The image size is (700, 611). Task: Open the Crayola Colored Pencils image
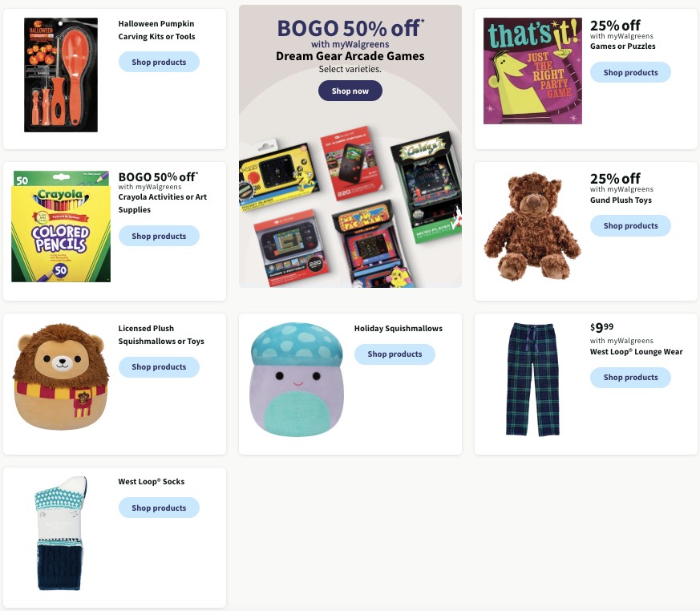pyautogui.click(x=61, y=226)
